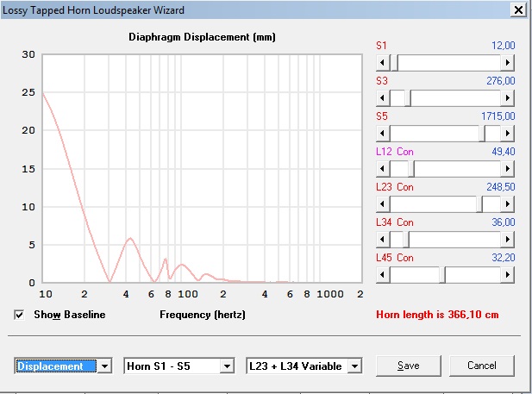Open the Displacement chart type dropdown
This screenshot has width=532, height=394.
pyautogui.click(x=104, y=366)
